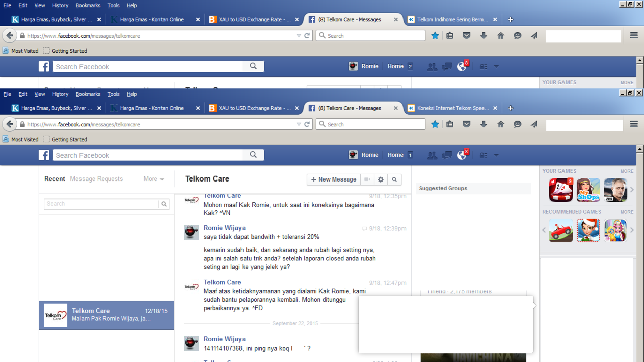The height and width of the screenshot is (362, 644).
Task: Open conversation gear options
Action: pyautogui.click(x=381, y=179)
